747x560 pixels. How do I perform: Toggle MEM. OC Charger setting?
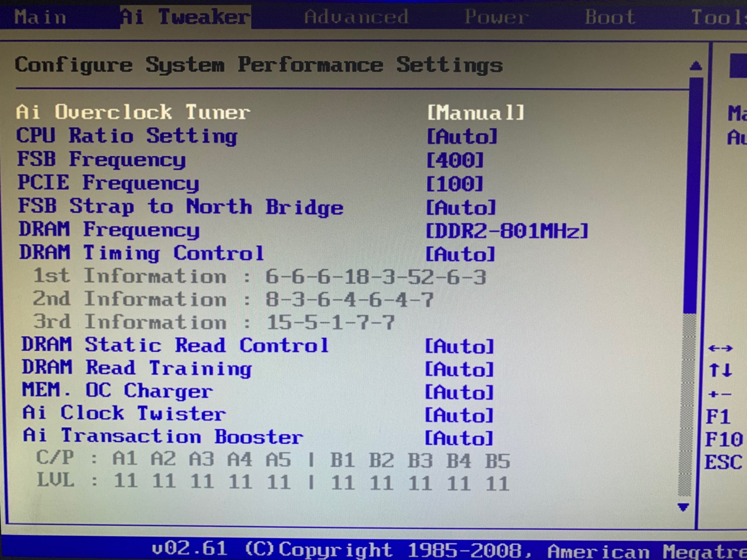coord(117,391)
